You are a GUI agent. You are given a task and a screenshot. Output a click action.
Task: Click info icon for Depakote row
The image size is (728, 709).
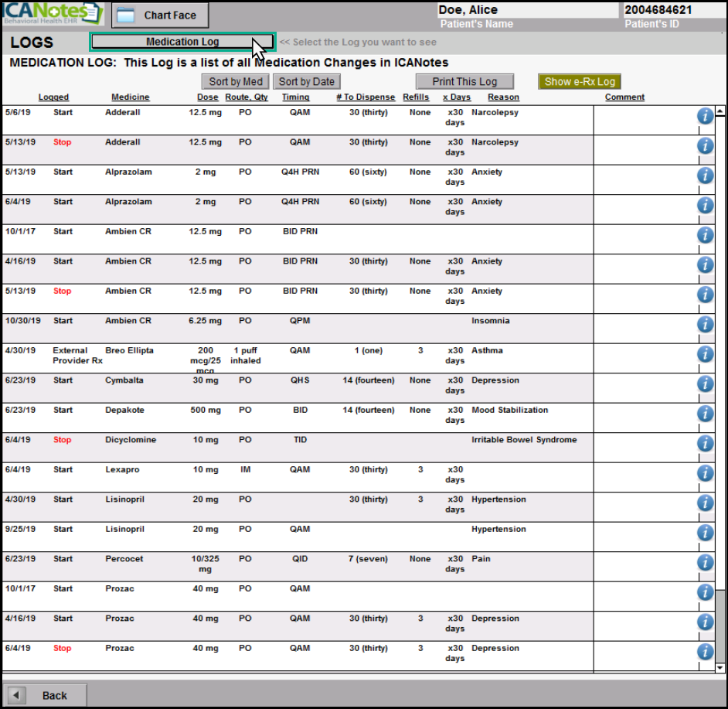[705, 414]
